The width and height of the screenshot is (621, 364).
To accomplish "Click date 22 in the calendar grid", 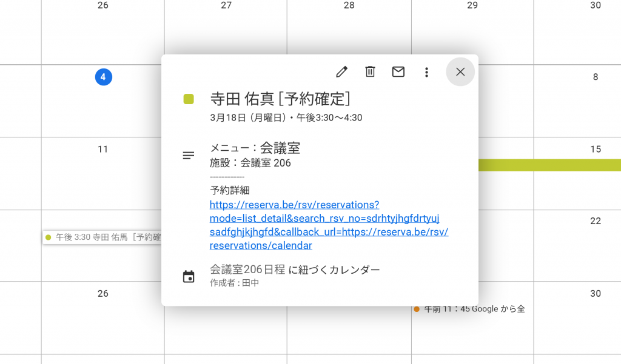I will coord(596,221).
